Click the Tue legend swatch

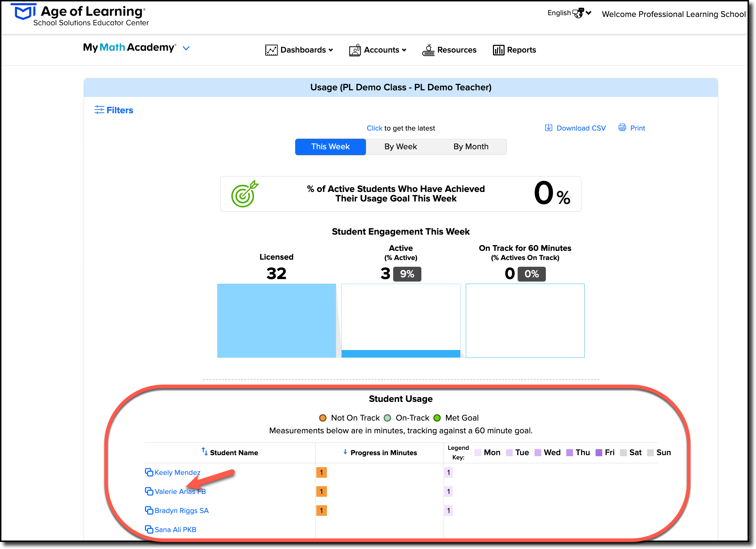509,453
